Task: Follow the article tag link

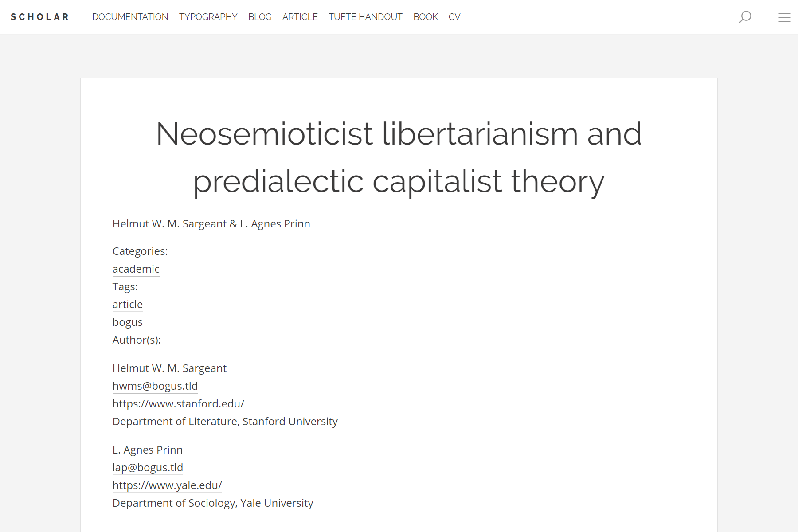Action: coord(127,305)
